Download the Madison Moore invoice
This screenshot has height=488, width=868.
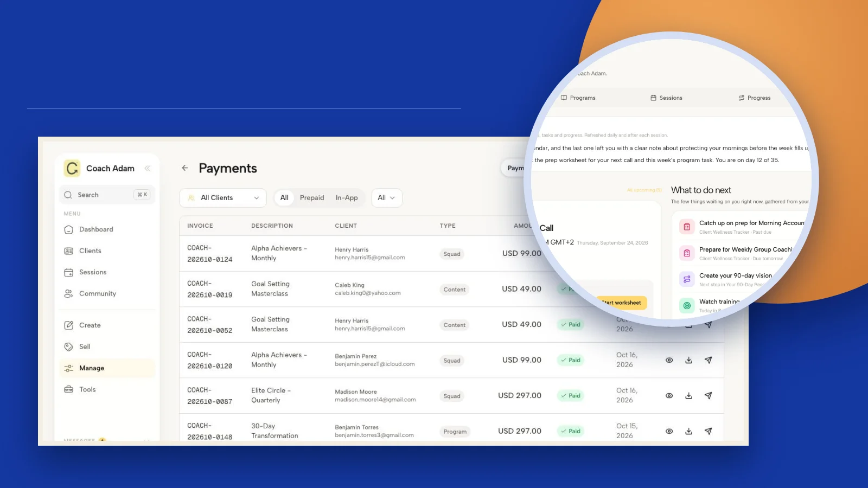coord(689,396)
